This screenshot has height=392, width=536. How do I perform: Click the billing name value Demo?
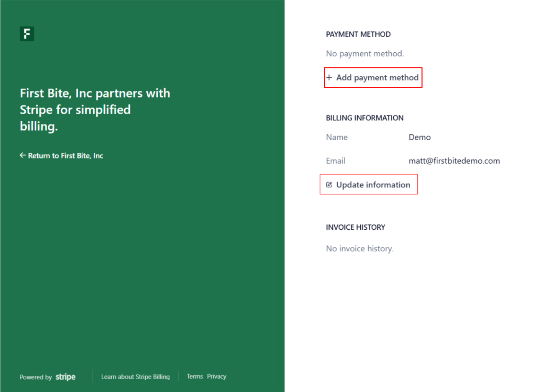420,137
